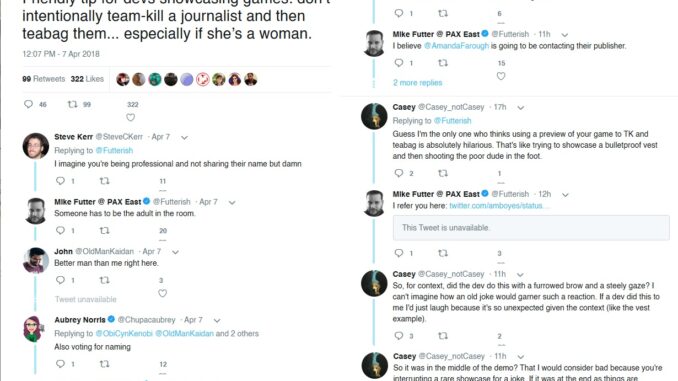Screen dimensions: 678x381
Task: Reply to Casey's "So, for context" tweet
Action: click(399, 336)
